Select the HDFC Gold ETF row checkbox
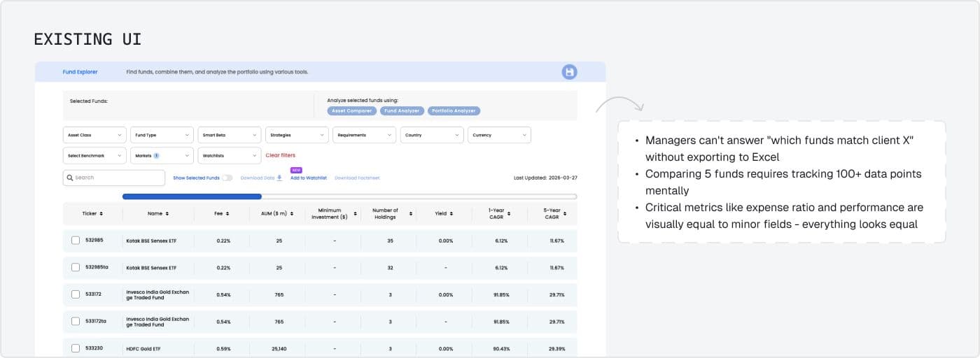Viewport: 980px width, 358px height. coord(76,348)
